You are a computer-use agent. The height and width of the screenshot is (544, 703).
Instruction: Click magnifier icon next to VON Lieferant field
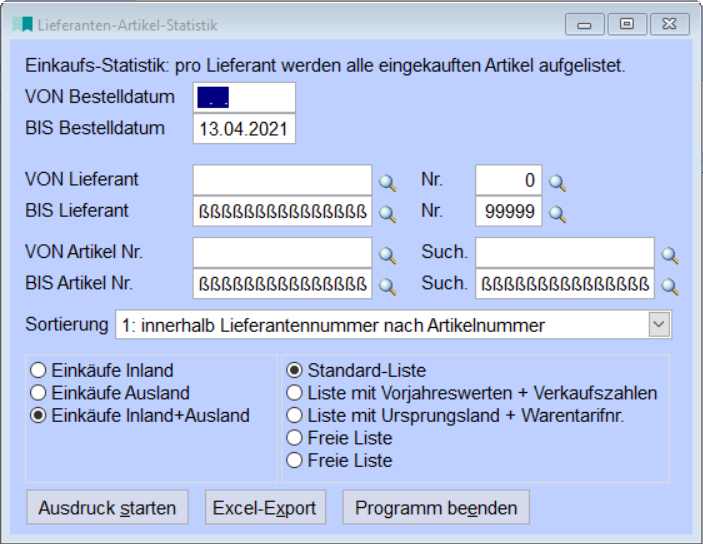click(386, 183)
